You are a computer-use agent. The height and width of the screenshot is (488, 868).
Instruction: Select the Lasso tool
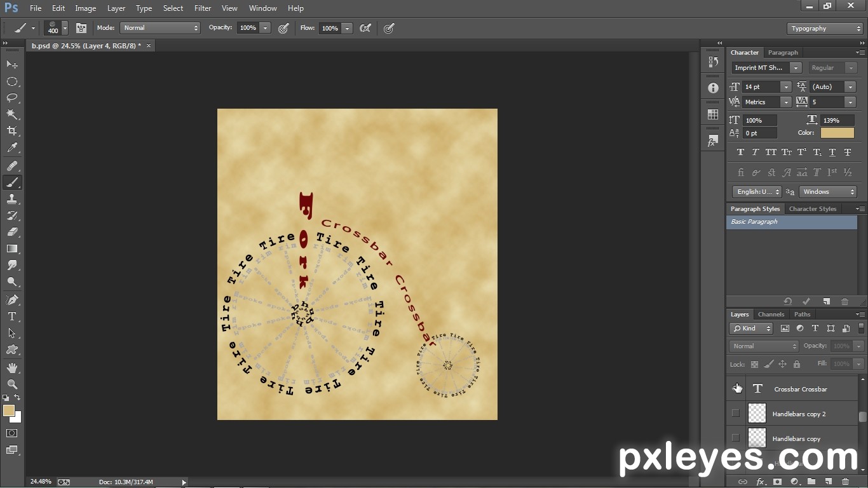point(12,98)
